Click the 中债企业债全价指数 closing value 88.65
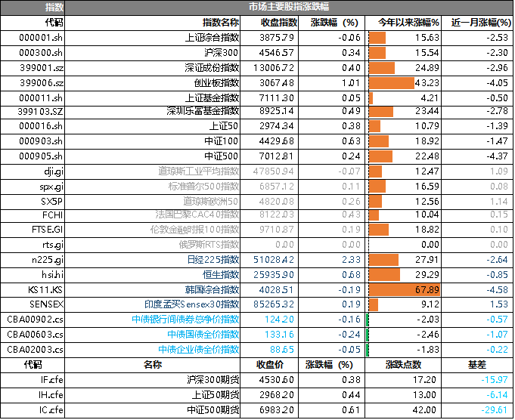 point(281,349)
